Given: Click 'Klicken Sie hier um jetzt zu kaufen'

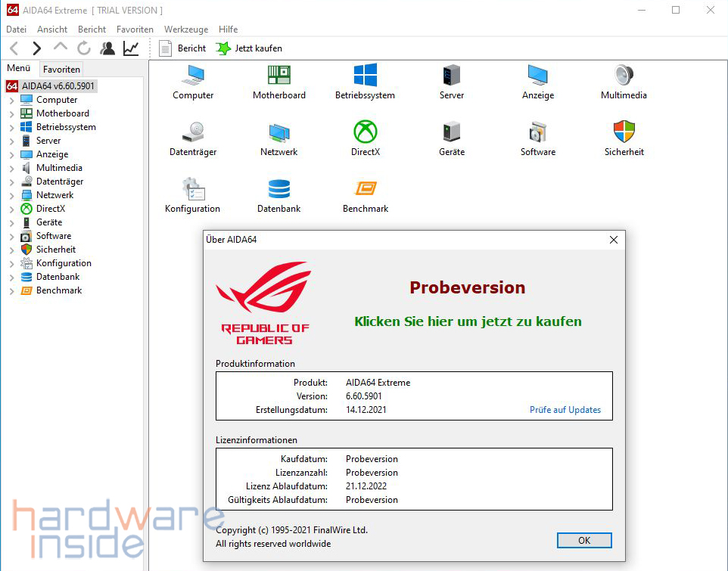Looking at the screenshot, I should [468, 321].
